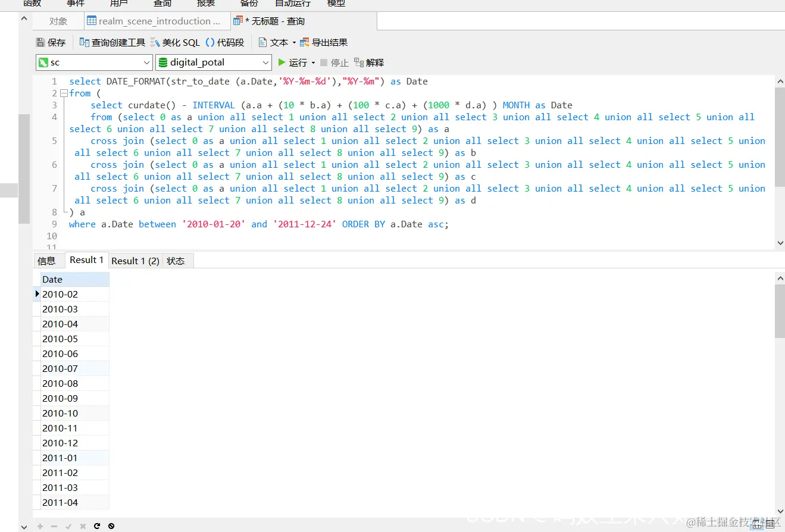Click 美化 SQL to beautify the query
Viewport: 785px width, 532px height.
(x=176, y=42)
